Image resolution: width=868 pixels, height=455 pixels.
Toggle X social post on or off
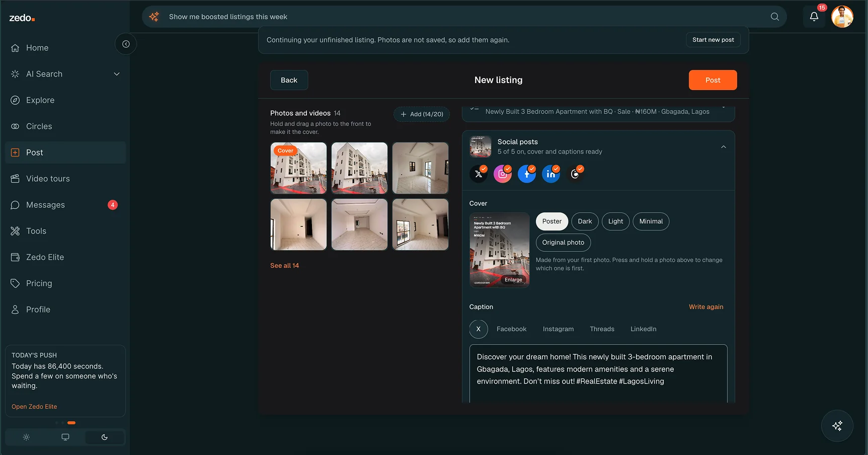point(479,174)
